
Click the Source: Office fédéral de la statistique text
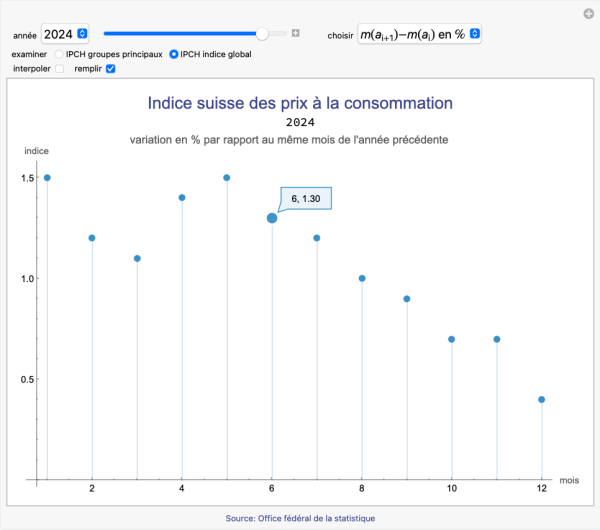[x=300, y=518]
